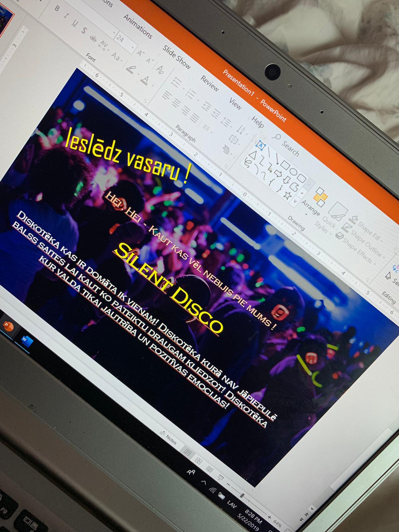Screen dimensions: 399x532
Task: Expand the shapes gallery More arrow
Action: (296, 201)
